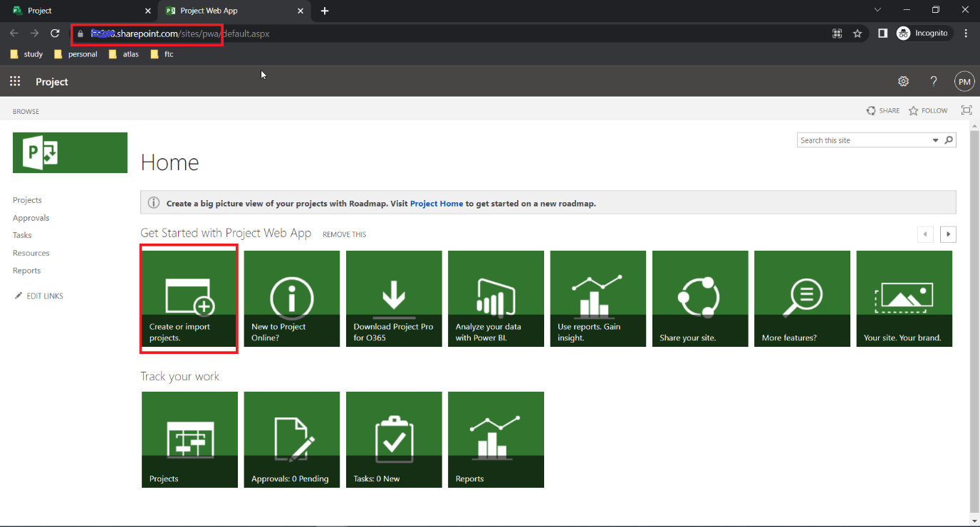Click REMOVE THIS link

coord(345,234)
